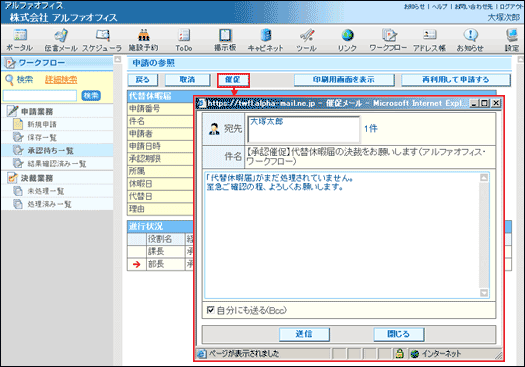Viewport: 525px width, 367px height.
Task: Select 処理済み一覧 in sidebar
Action: click(x=49, y=204)
